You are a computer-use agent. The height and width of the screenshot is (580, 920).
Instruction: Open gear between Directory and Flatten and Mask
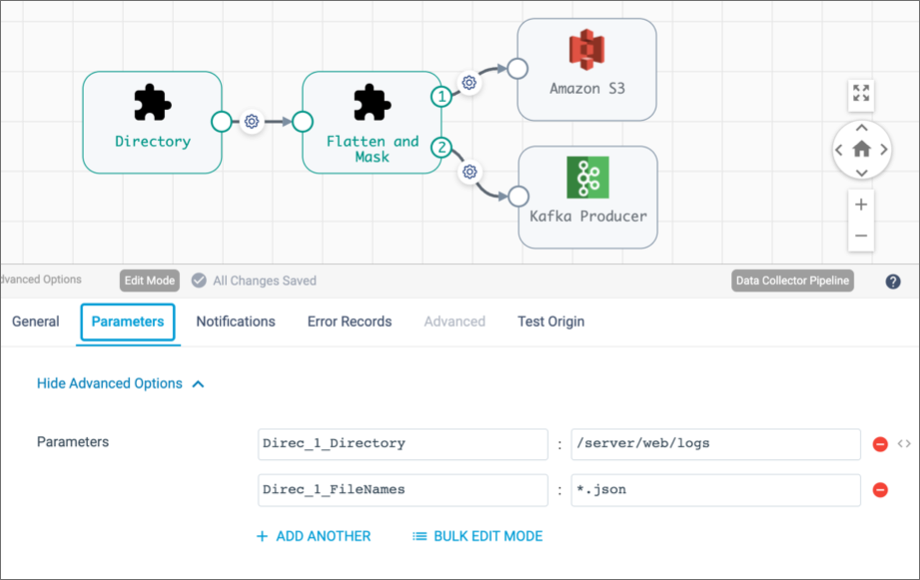(252, 121)
